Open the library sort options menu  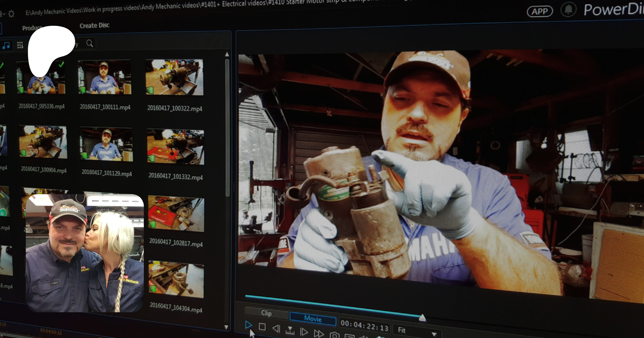(x=20, y=45)
